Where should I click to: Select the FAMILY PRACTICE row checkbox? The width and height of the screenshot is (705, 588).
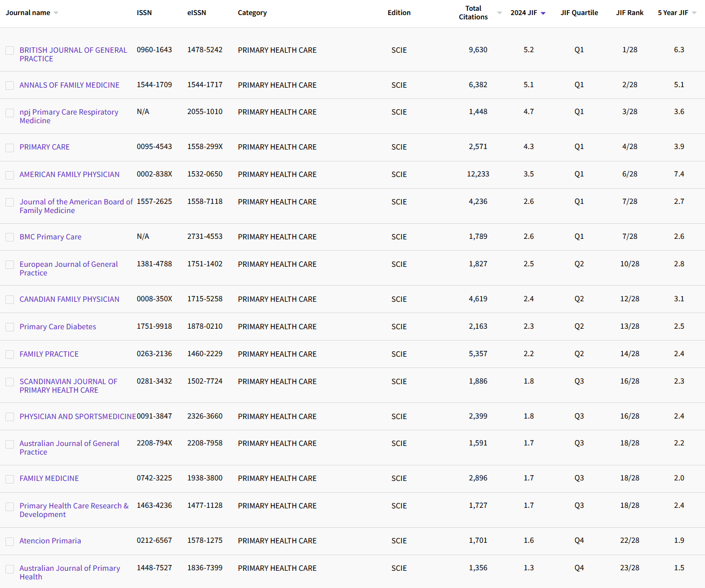pyautogui.click(x=10, y=354)
